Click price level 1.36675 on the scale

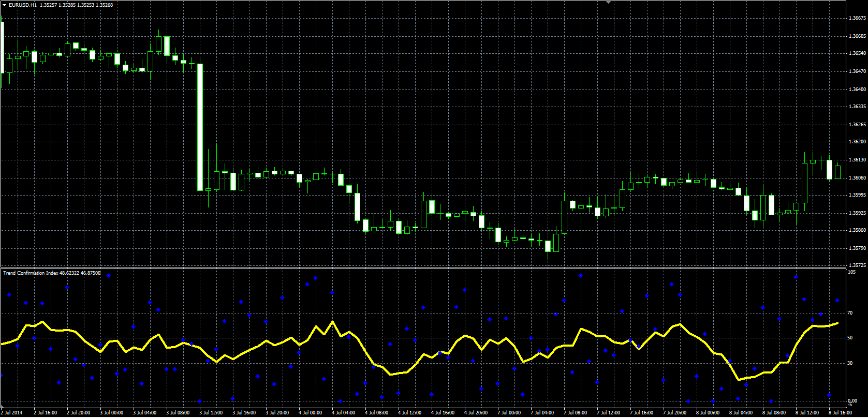857,18
